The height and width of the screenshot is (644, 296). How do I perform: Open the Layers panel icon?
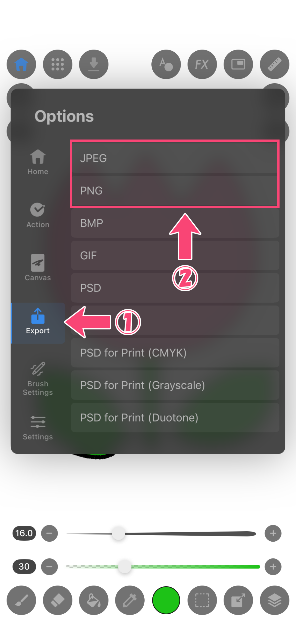tap(274, 600)
